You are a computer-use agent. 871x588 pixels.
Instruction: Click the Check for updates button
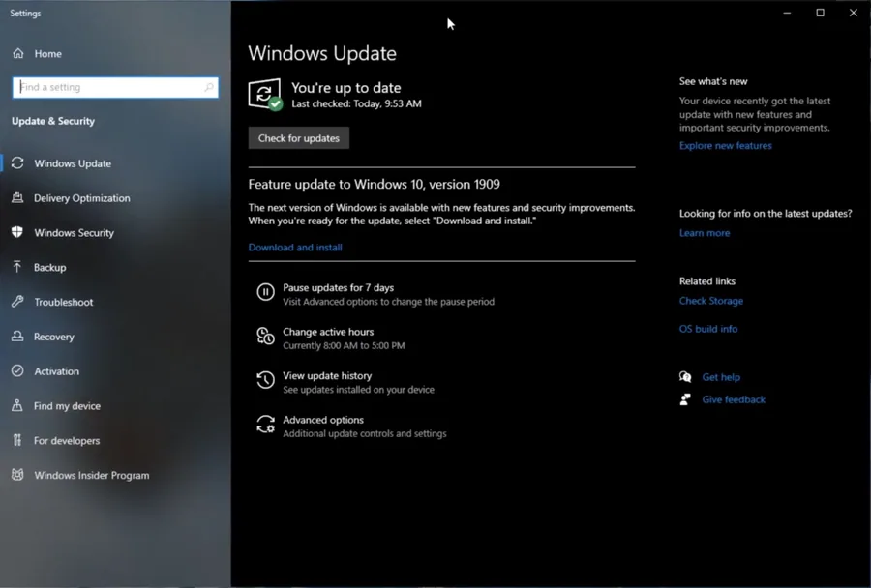coord(299,138)
